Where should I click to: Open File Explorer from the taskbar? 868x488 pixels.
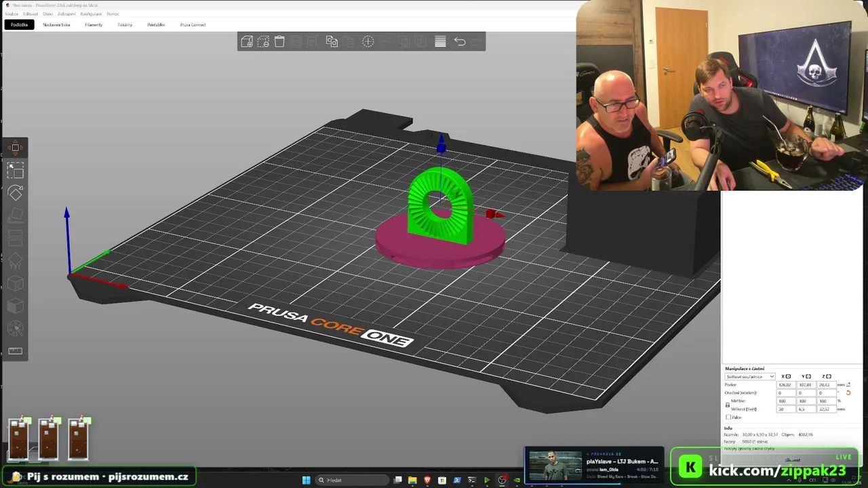pyautogui.click(x=412, y=480)
